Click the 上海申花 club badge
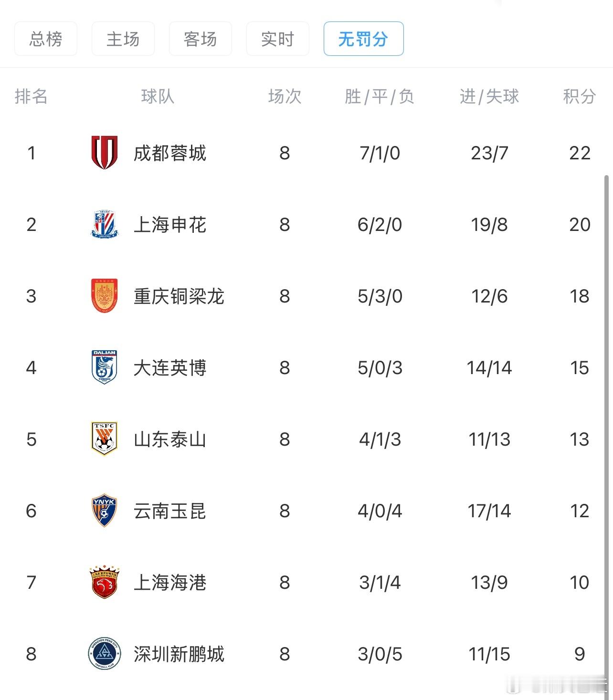Image resolution: width=613 pixels, height=700 pixels. click(104, 225)
